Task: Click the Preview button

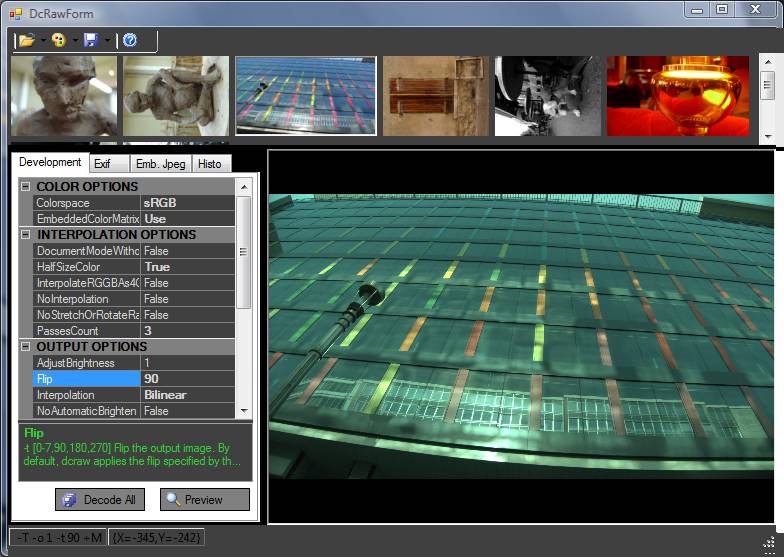Action: point(204,499)
